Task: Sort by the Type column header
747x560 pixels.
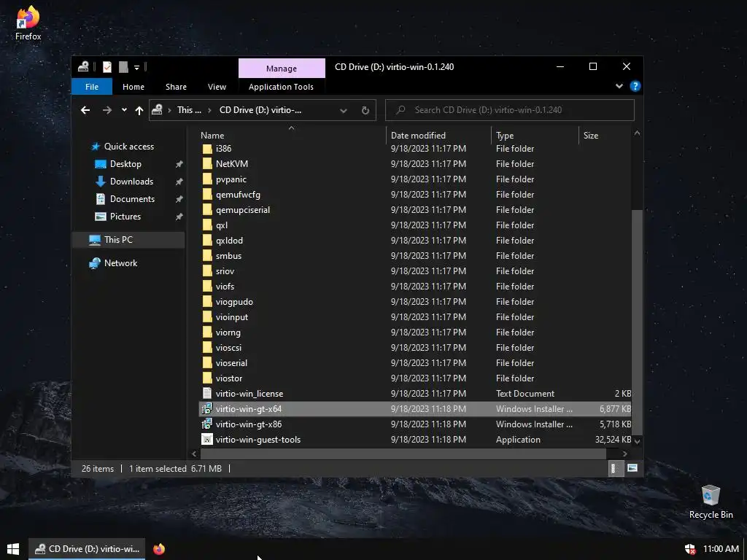Action: point(535,135)
